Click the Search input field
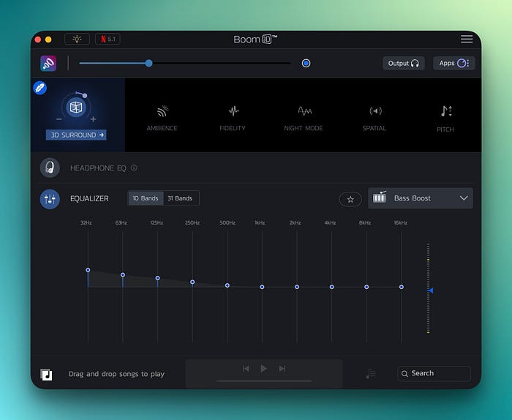The height and width of the screenshot is (420, 512). [x=434, y=374]
